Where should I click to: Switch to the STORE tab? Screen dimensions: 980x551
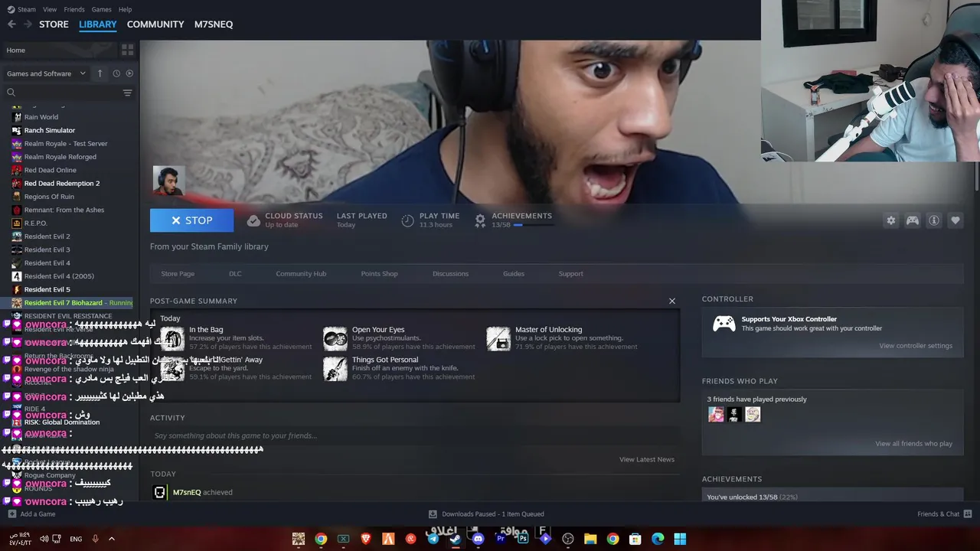(x=54, y=24)
